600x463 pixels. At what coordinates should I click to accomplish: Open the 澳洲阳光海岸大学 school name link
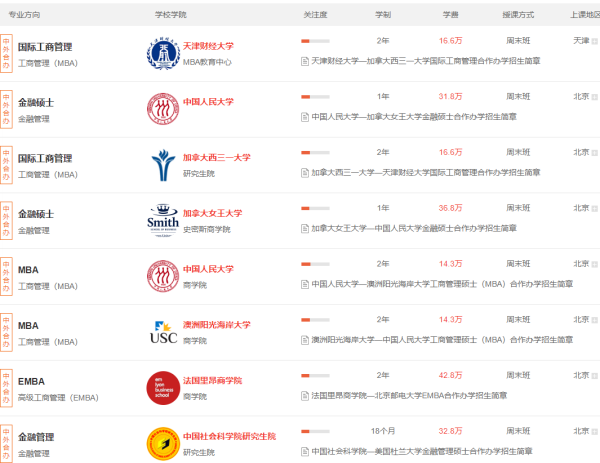(x=216, y=325)
